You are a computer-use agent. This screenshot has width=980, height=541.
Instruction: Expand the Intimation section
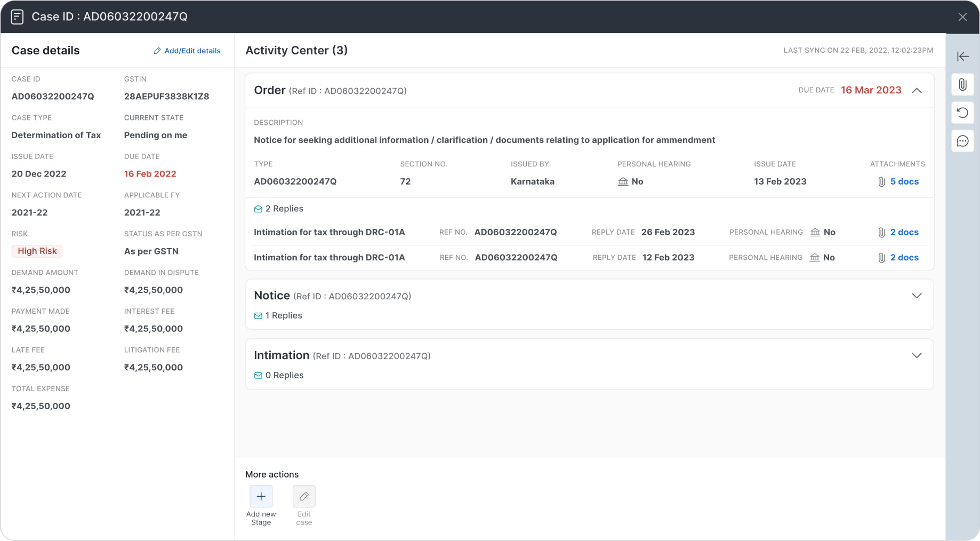(x=917, y=355)
